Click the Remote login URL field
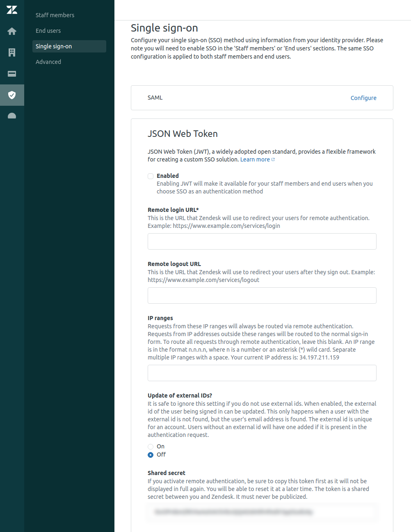 point(262,241)
